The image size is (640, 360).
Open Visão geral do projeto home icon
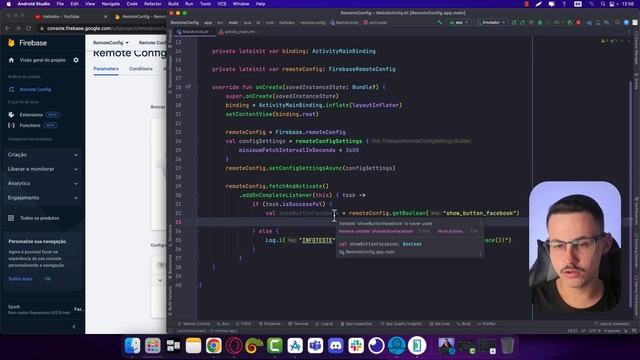point(11,60)
